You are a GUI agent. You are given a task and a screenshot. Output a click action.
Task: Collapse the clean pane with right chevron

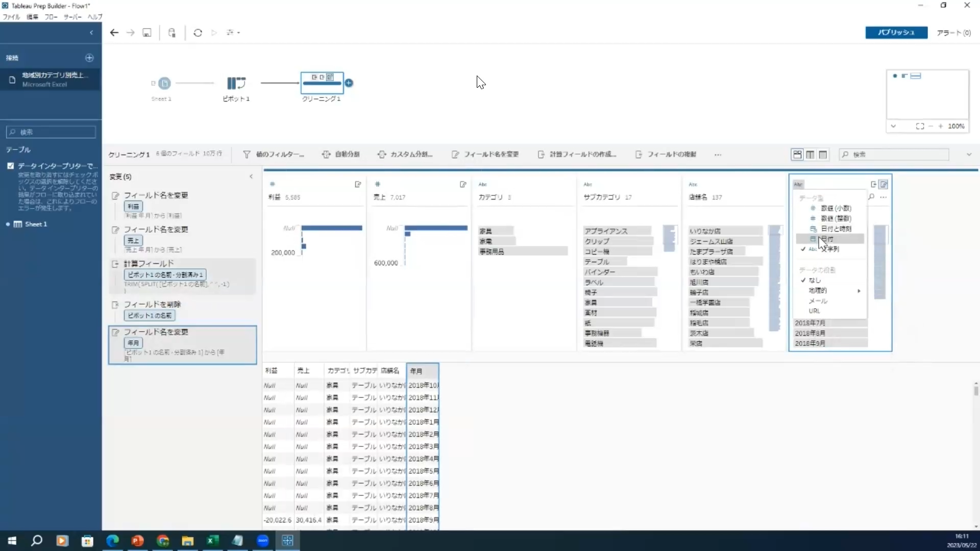pos(969,155)
